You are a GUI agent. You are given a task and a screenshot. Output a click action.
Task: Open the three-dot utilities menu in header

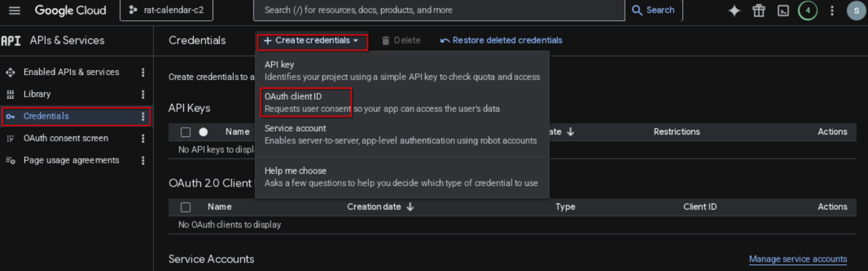(832, 10)
